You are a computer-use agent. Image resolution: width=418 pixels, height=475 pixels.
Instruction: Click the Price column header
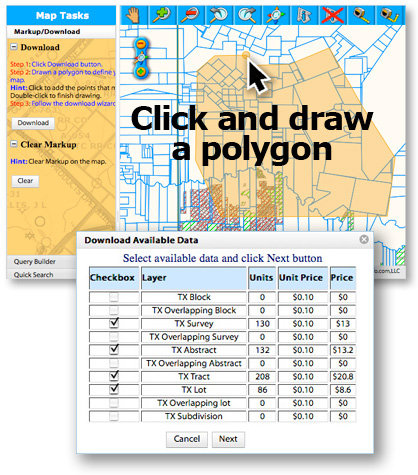343,278
